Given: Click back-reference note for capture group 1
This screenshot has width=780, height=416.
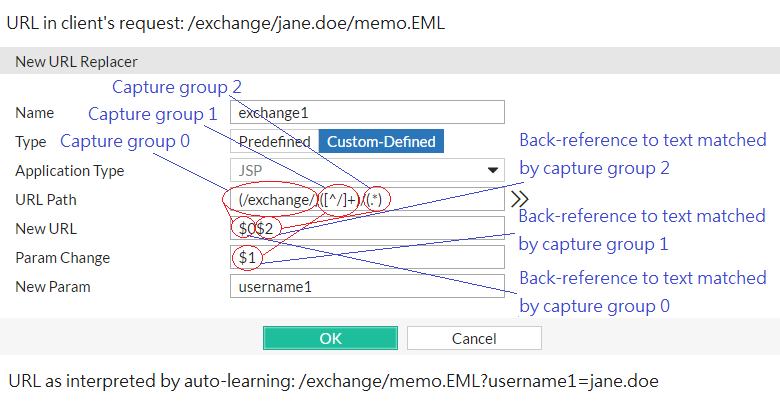Looking at the screenshot, I should tap(642, 230).
